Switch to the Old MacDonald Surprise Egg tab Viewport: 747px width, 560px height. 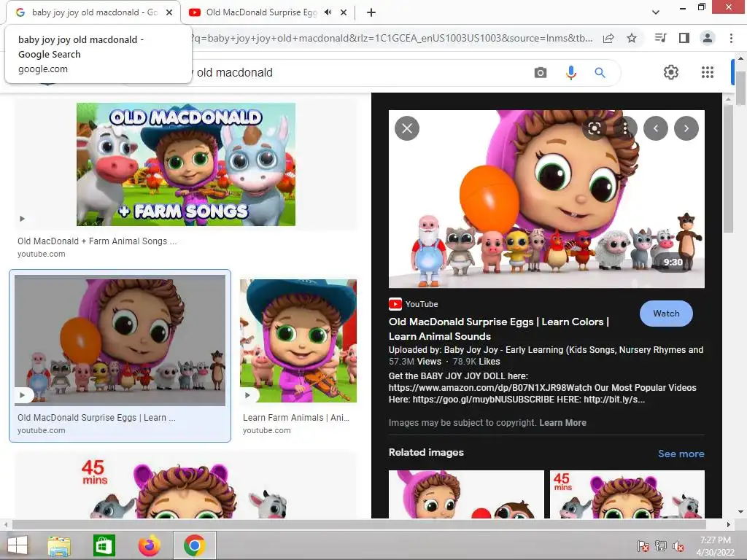point(261,12)
